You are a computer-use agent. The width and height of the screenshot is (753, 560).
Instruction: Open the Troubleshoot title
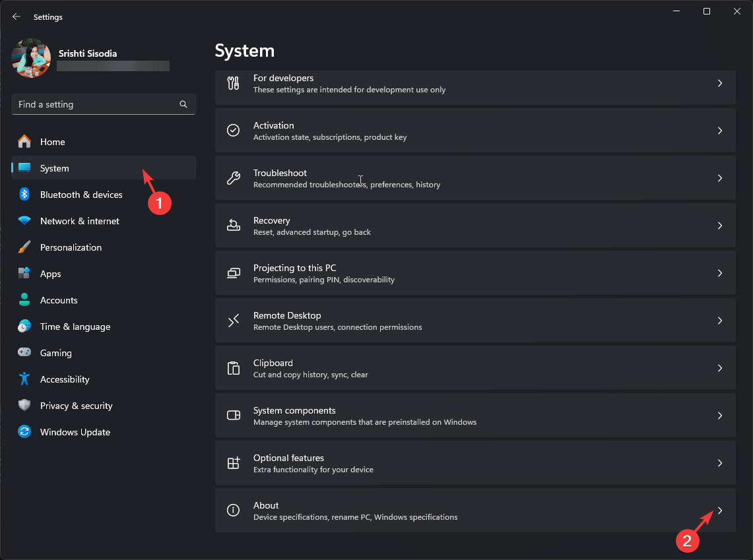click(x=280, y=173)
